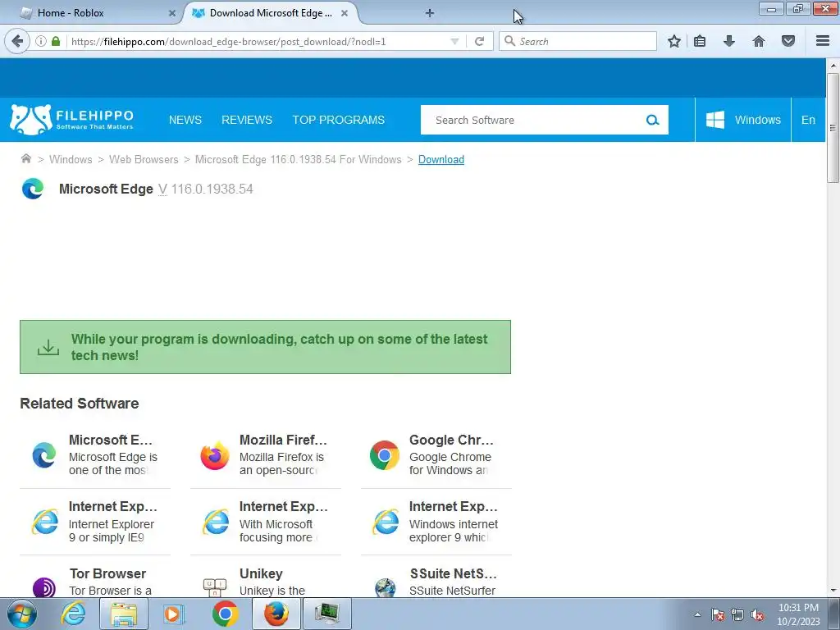Open the Unikey title link
840x630 pixels.
(x=261, y=573)
